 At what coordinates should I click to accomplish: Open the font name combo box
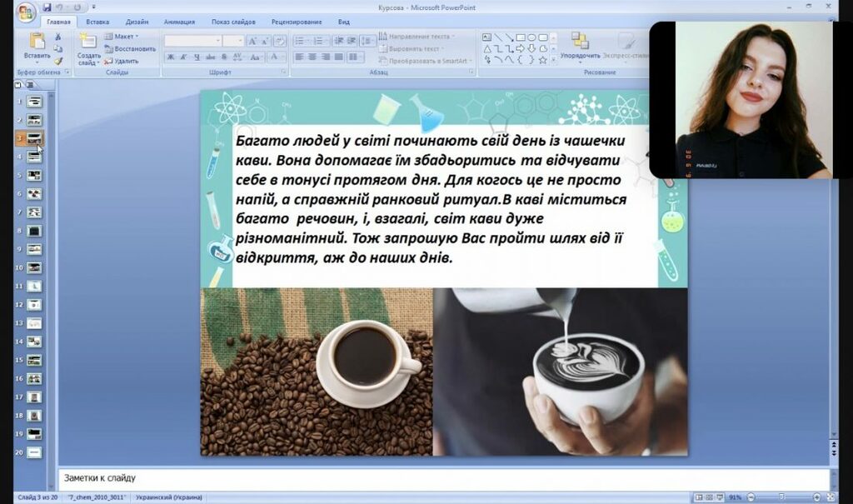tap(192, 40)
